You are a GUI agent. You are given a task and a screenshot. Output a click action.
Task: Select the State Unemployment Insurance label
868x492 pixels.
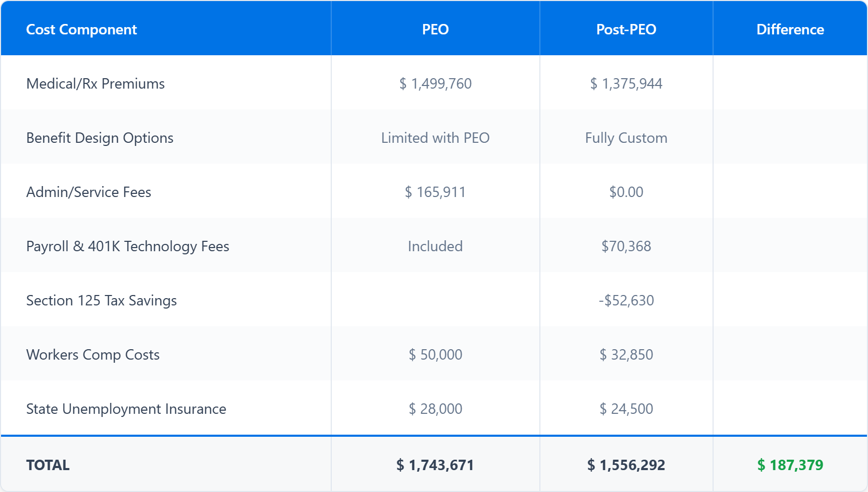(x=126, y=409)
